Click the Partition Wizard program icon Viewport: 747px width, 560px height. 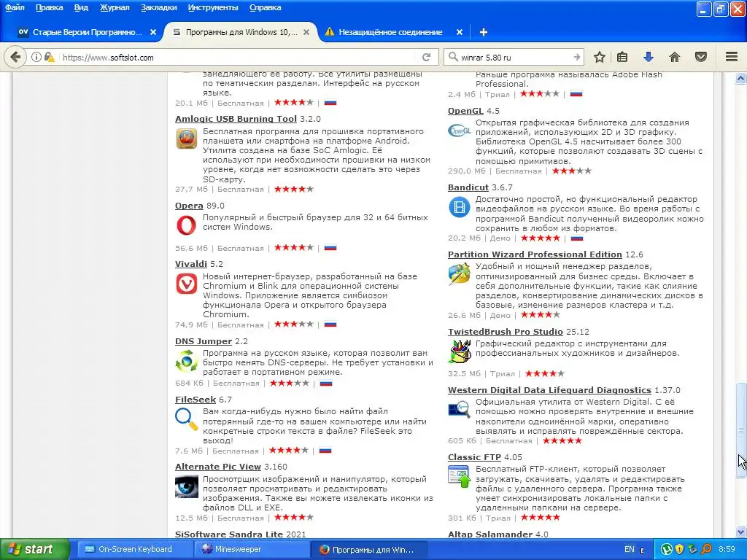click(x=460, y=274)
